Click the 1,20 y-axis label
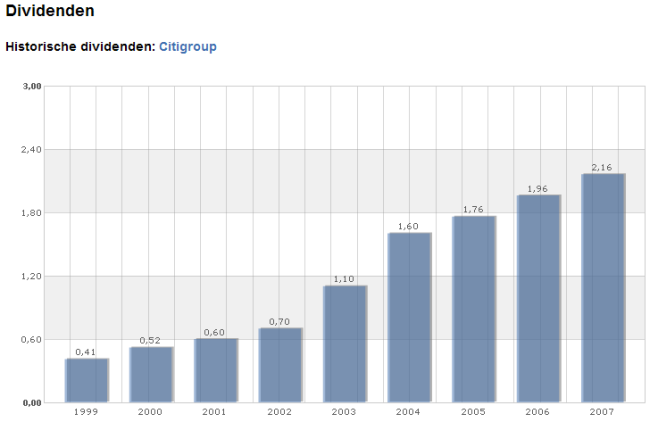 click(32, 276)
